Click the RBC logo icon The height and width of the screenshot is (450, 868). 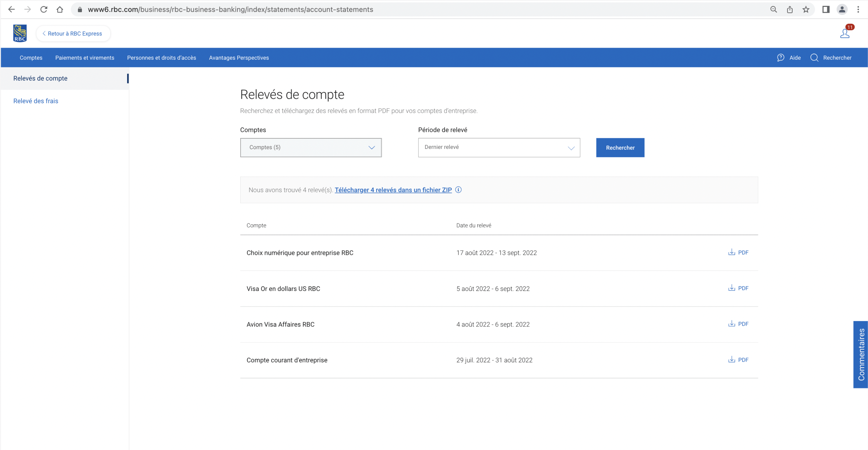[x=20, y=33]
